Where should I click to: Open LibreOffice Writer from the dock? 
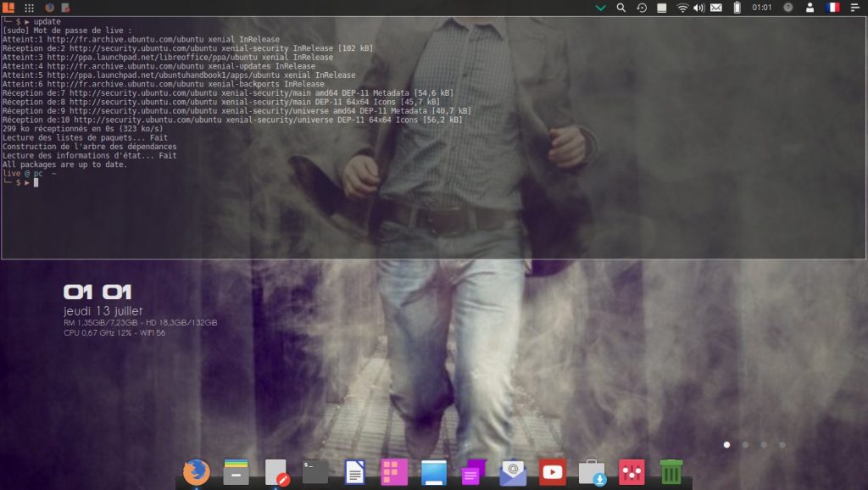tap(354, 471)
